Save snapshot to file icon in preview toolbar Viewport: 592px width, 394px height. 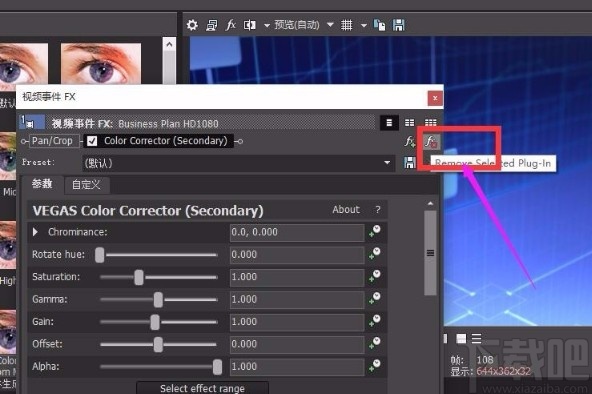point(399,25)
